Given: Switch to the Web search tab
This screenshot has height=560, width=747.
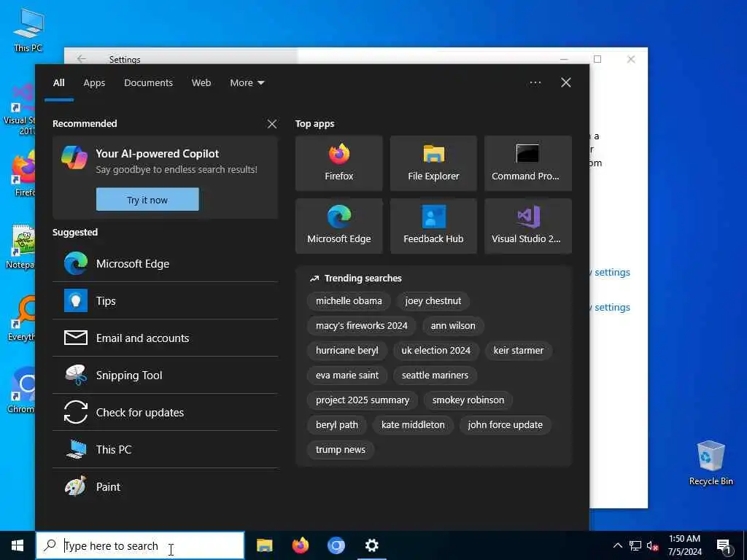Looking at the screenshot, I should tap(201, 83).
